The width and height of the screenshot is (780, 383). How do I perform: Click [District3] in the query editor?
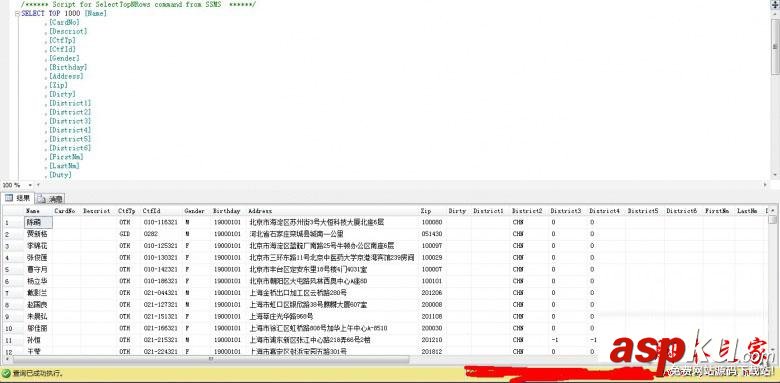pyautogui.click(x=70, y=121)
